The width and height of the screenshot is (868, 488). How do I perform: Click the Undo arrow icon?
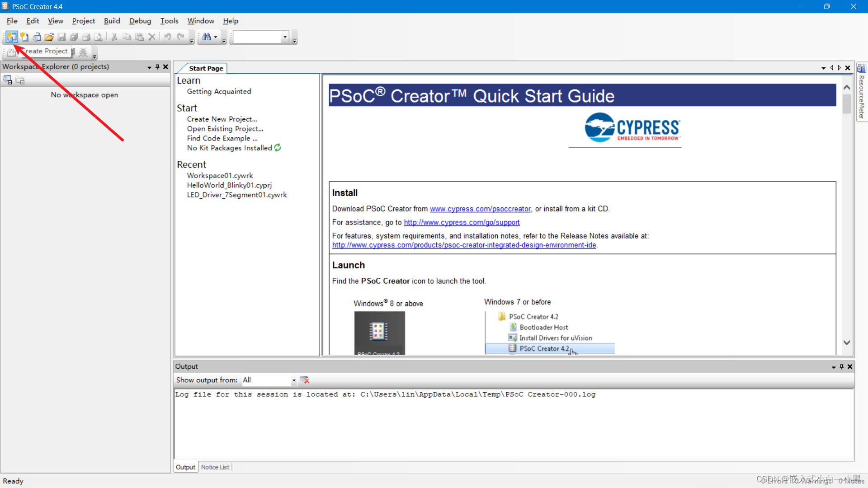pyautogui.click(x=168, y=37)
